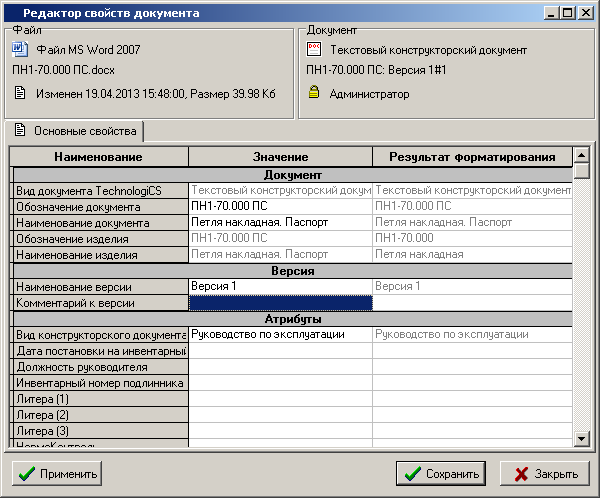Click the scrollbar up arrow
The height and width of the screenshot is (498, 600).
(582, 155)
